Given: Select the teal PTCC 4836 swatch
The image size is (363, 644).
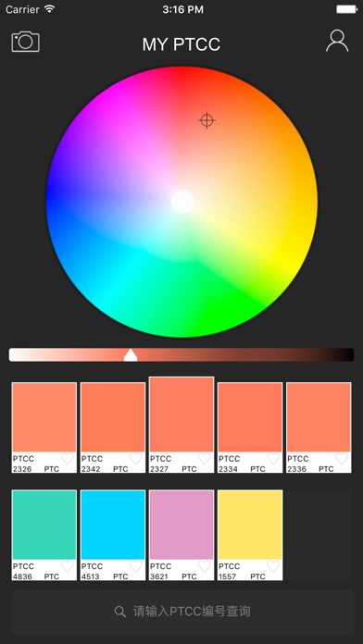Looking at the screenshot, I should 44,525.
